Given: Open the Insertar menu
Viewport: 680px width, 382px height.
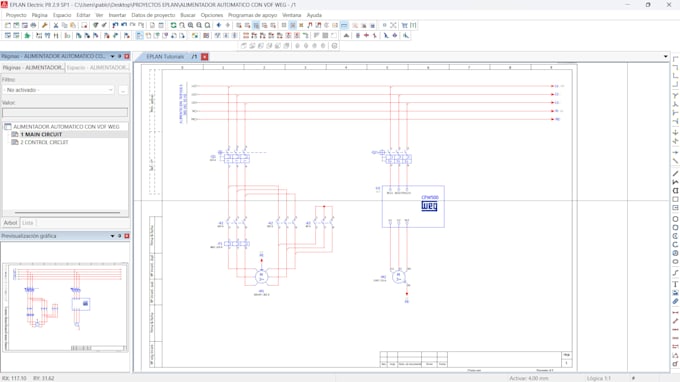Looking at the screenshot, I should 117,15.
